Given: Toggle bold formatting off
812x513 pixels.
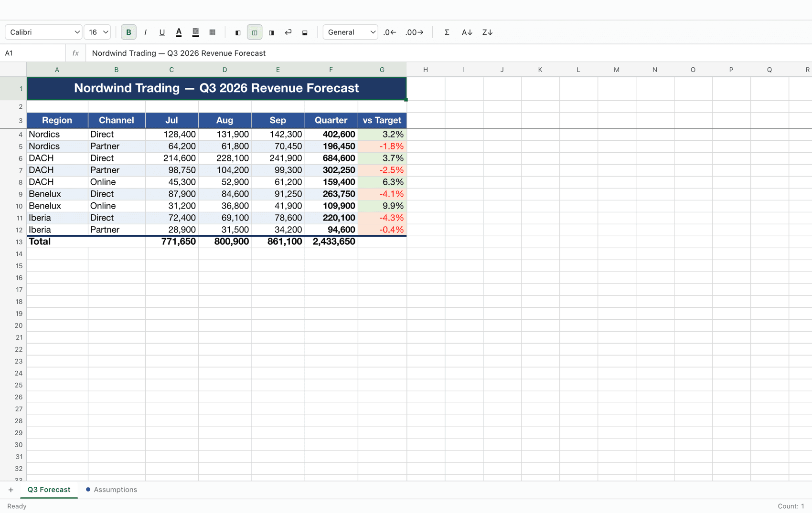Looking at the screenshot, I should [x=128, y=32].
